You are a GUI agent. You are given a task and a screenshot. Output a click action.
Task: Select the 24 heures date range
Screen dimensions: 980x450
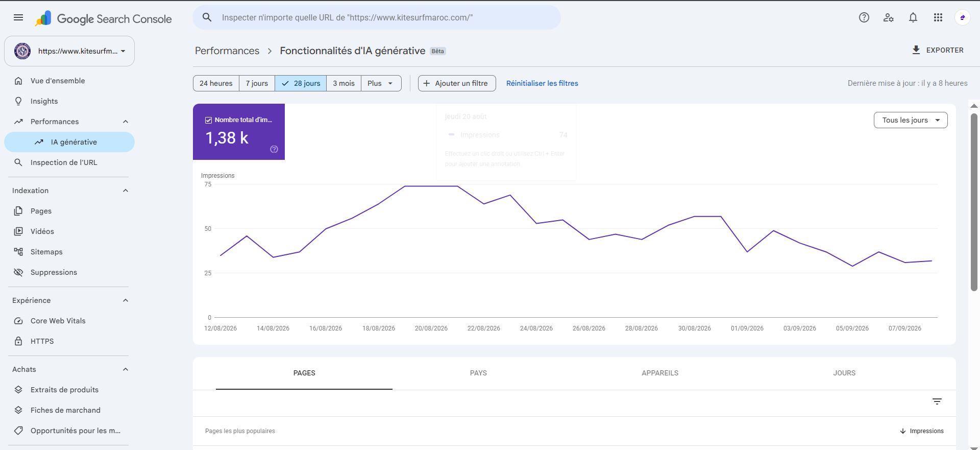[x=216, y=83]
